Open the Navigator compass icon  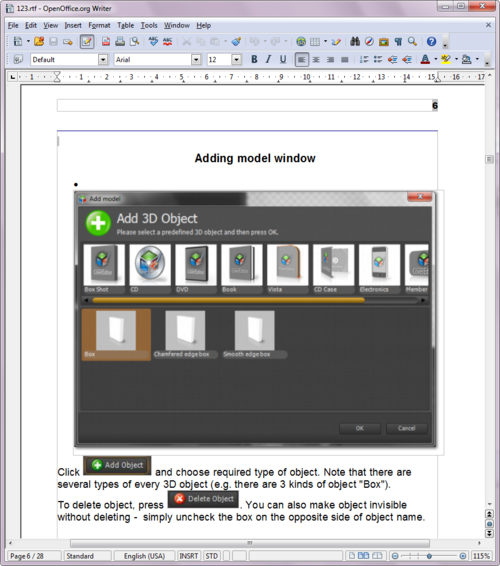(x=369, y=42)
